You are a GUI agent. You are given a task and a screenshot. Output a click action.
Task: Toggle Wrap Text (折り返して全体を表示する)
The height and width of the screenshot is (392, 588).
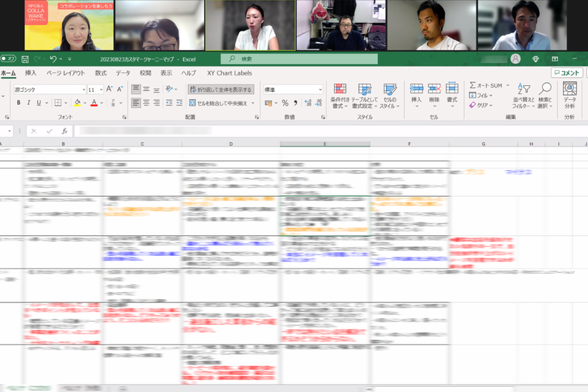tap(220, 89)
